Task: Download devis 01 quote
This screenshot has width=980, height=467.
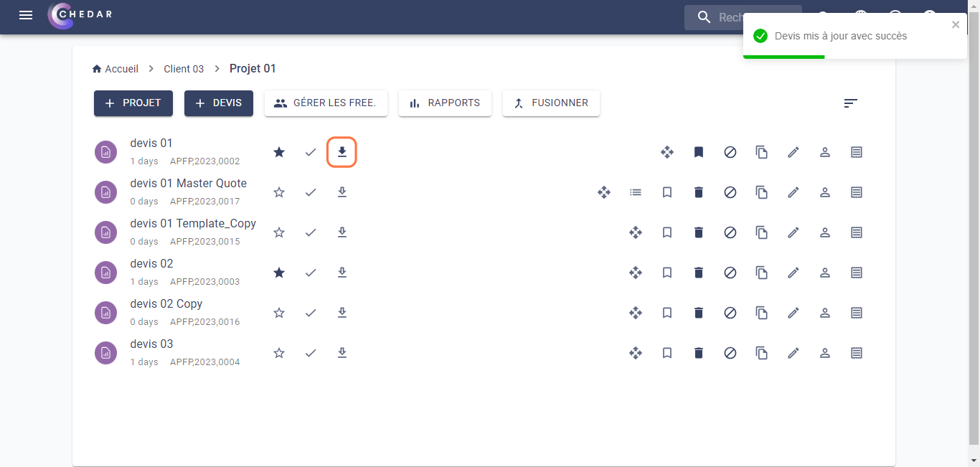Action: (342, 152)
